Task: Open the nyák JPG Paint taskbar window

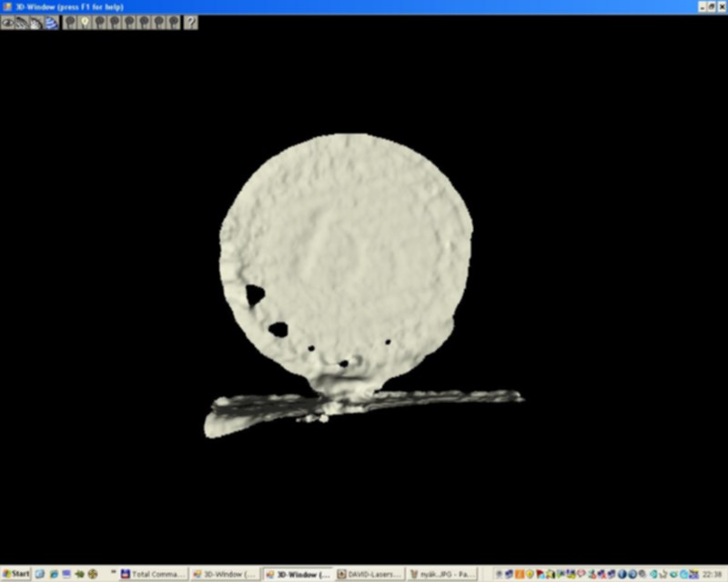Action: coord(443,574)
